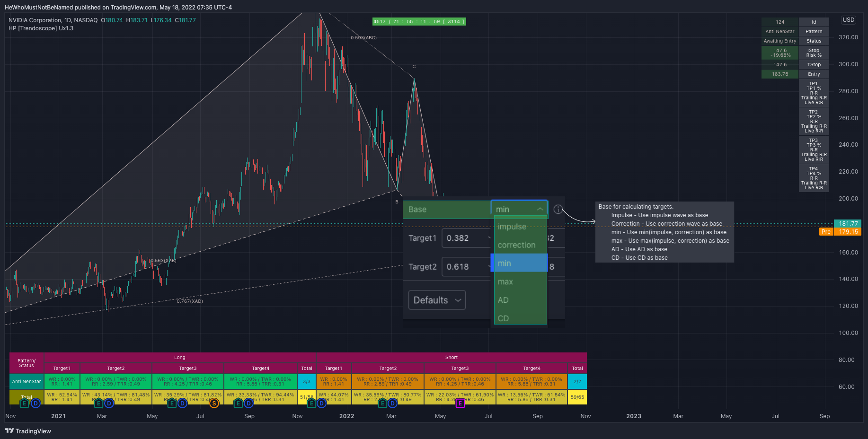Click the 59/65 Short total cell

(577, 397)
